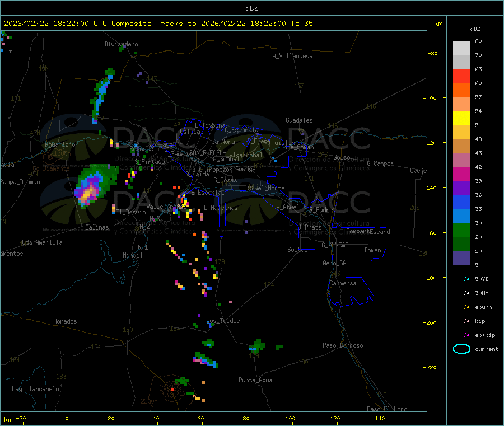Screen dimensions: 504x426
Task: Click the 'Lag.Llancanelo' map label
Action: click(x=36, y=390)
